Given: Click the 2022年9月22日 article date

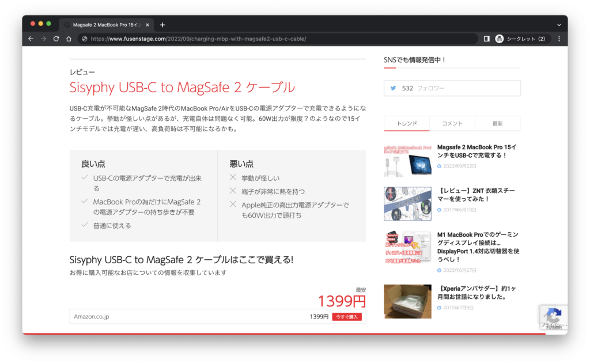Looking at the screenshot, I should (459, 166).
